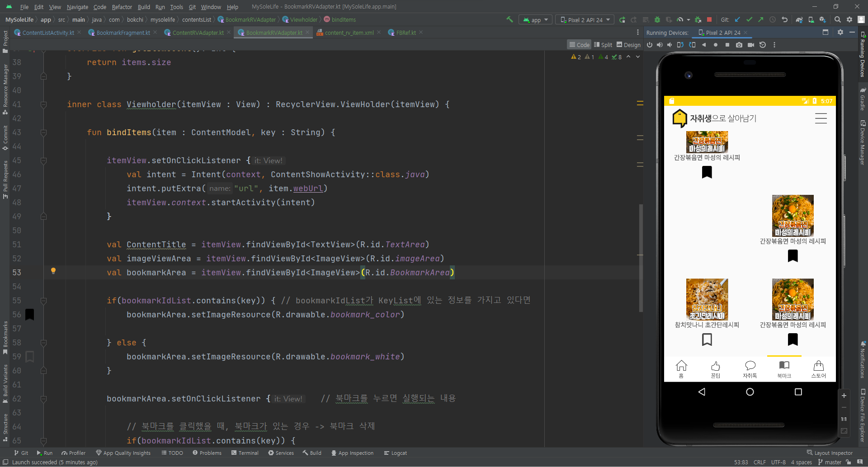868x467 pixels.
Task: Push commits with the green up-arrow icon
Action: [761, 19]
